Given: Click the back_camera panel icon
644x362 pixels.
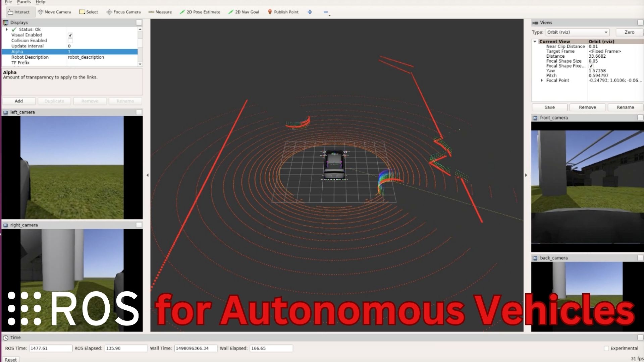Looking at the screenshot, I should 535,258.
